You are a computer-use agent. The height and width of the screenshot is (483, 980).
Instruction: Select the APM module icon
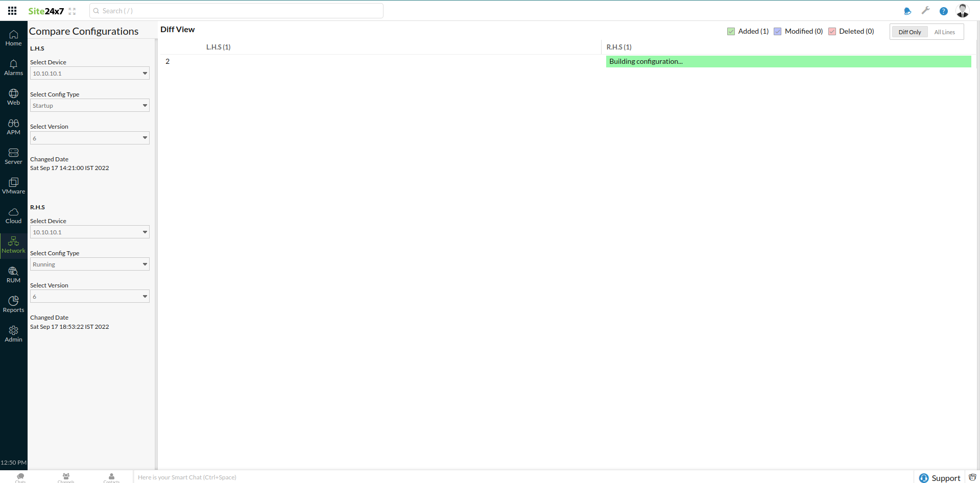(13, 126)
